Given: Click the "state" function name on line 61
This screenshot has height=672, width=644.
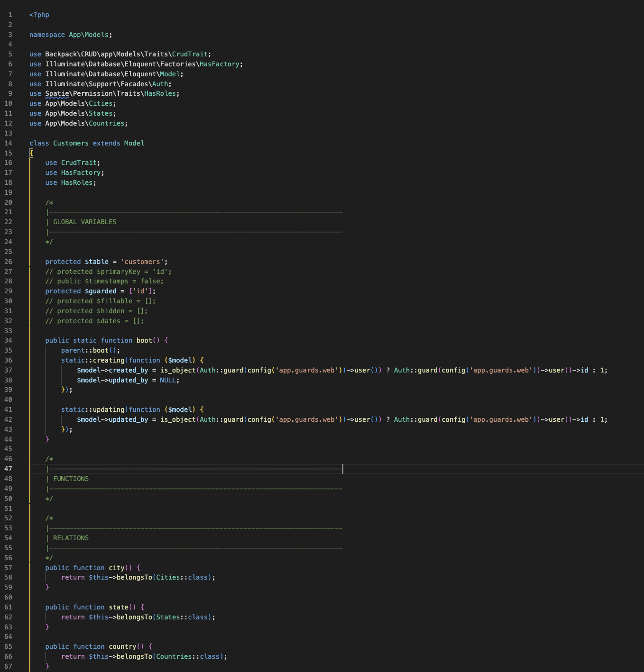Looking at the screenshot, I should point(119,607).
